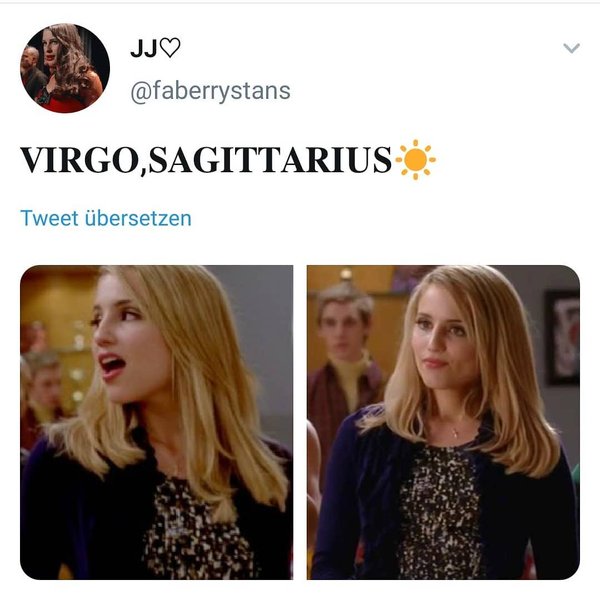Click the framed wall picture in second photo
600x600 pixels.
pos(562,338)
